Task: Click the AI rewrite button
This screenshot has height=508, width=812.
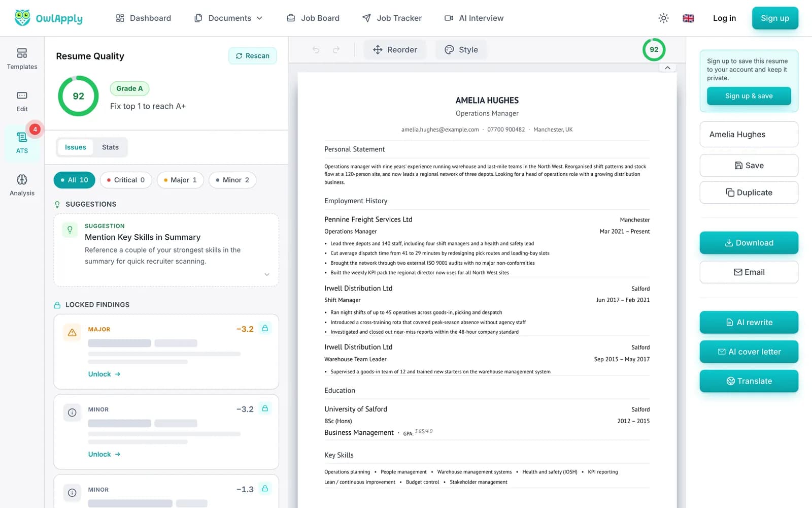Action: pyautogui.click(x=749, y=323)
